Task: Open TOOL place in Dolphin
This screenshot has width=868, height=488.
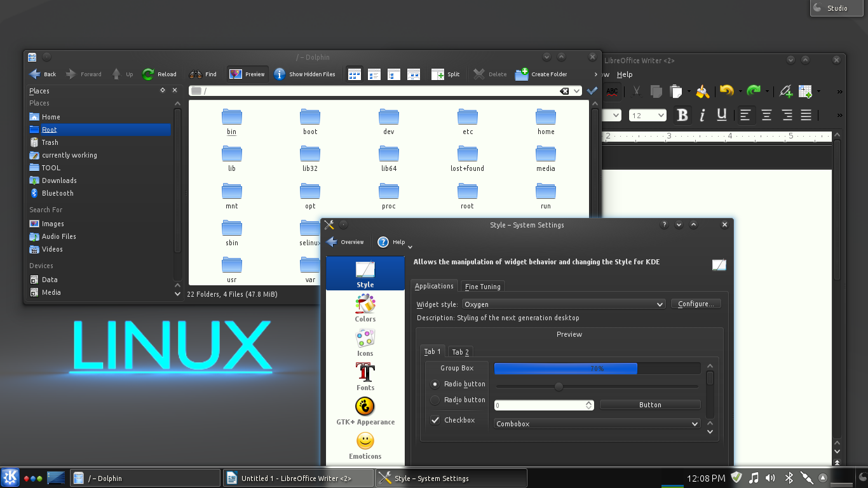Action: (100, 168)
